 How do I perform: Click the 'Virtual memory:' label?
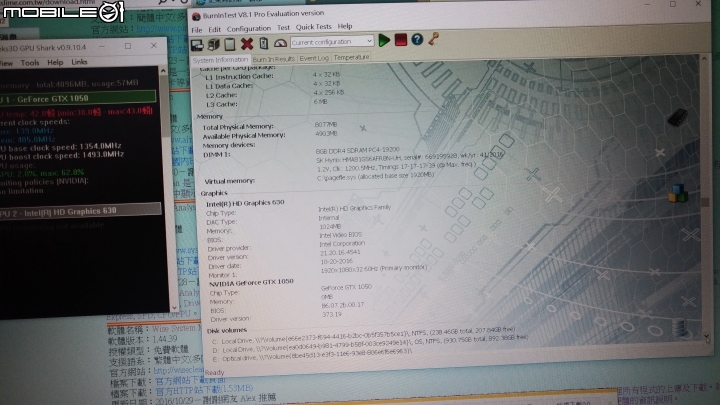pos(229,181)
